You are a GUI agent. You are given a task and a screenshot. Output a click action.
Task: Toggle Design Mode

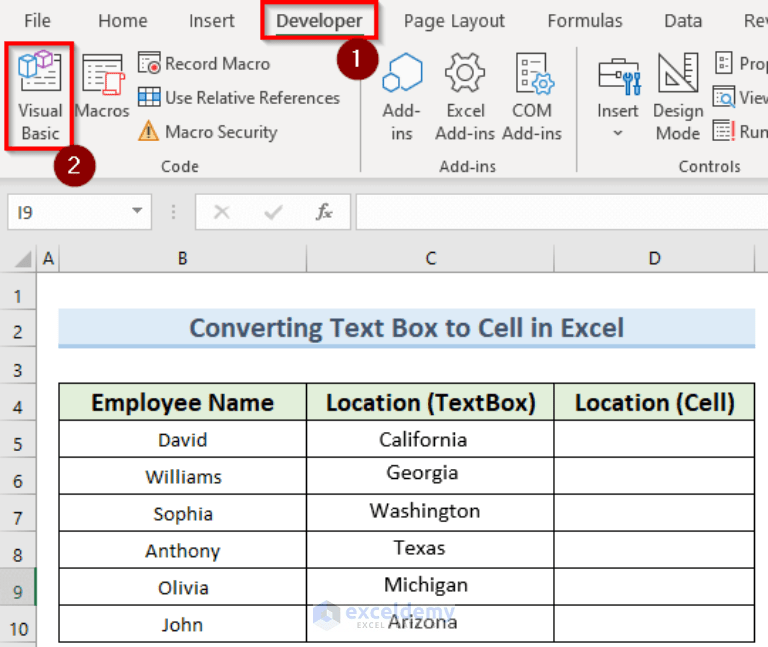tap(678, 97)
